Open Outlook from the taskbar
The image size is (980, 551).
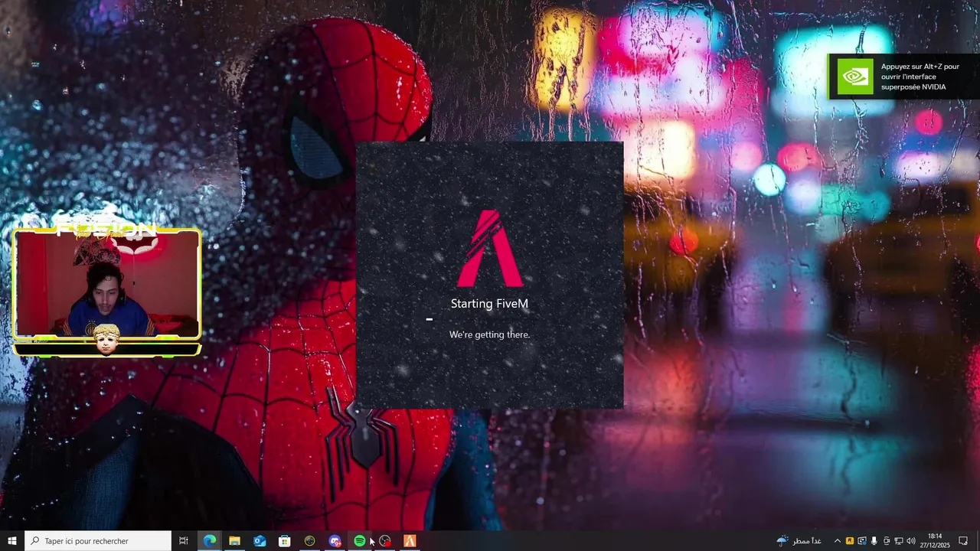click(x=260, y=541)
